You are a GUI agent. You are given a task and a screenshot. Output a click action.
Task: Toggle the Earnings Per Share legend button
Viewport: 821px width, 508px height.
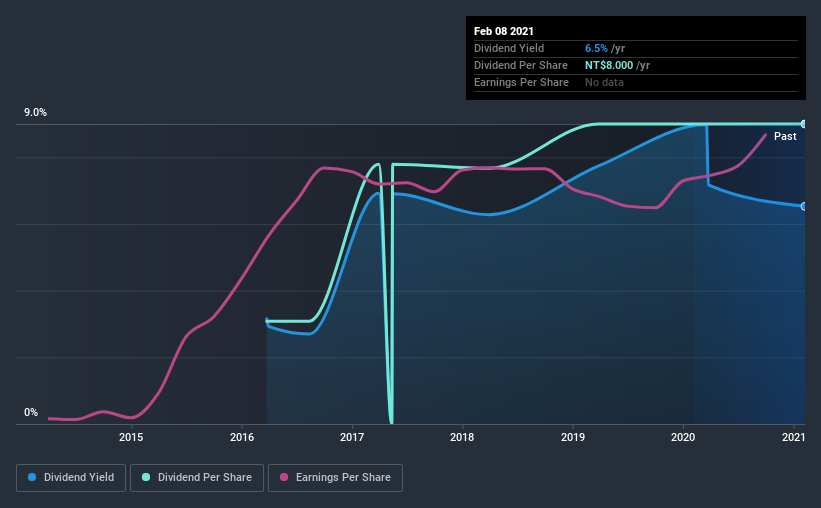tap(335, 478)
